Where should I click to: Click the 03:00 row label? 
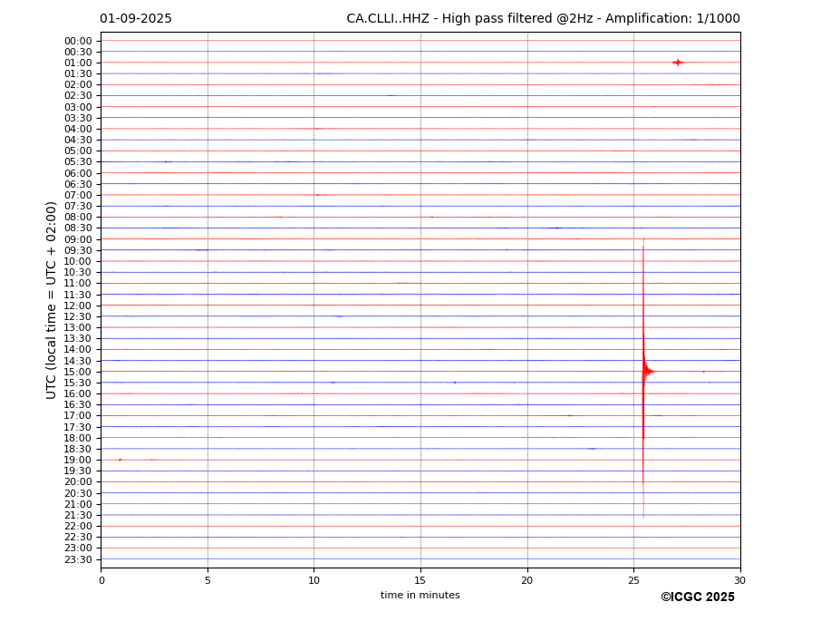pyautogui.click(x=78, y=107)
